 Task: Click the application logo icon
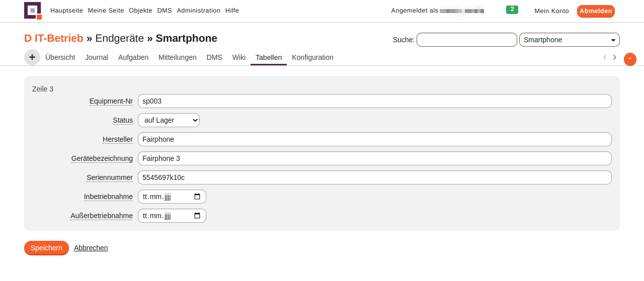(33, 11)
